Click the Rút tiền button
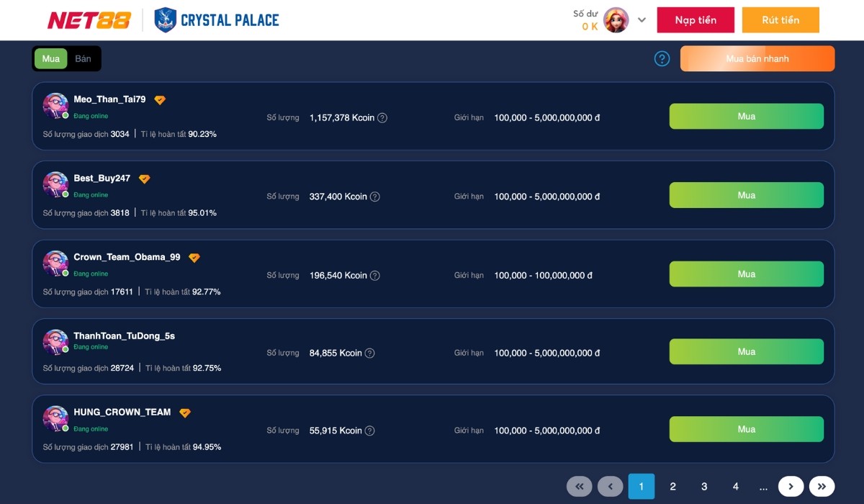The width and height of the screenshot is (864, 504). pos(780,20)
